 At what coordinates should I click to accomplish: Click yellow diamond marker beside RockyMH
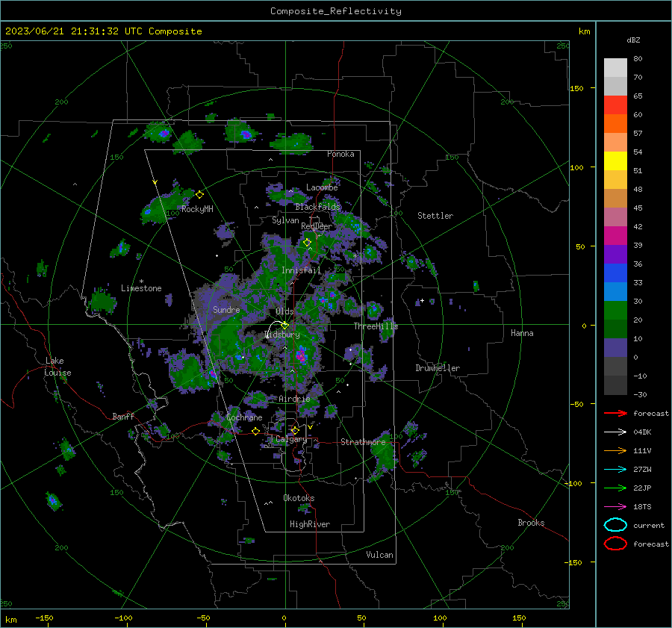(x=199, y=195)
